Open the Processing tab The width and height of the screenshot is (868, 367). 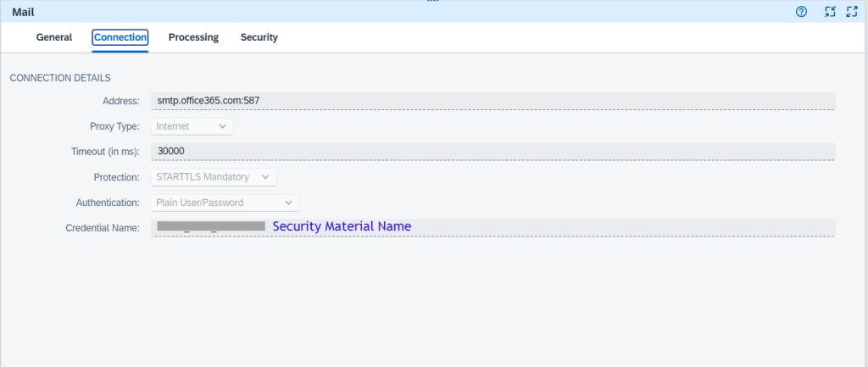[x=193, y=37]
